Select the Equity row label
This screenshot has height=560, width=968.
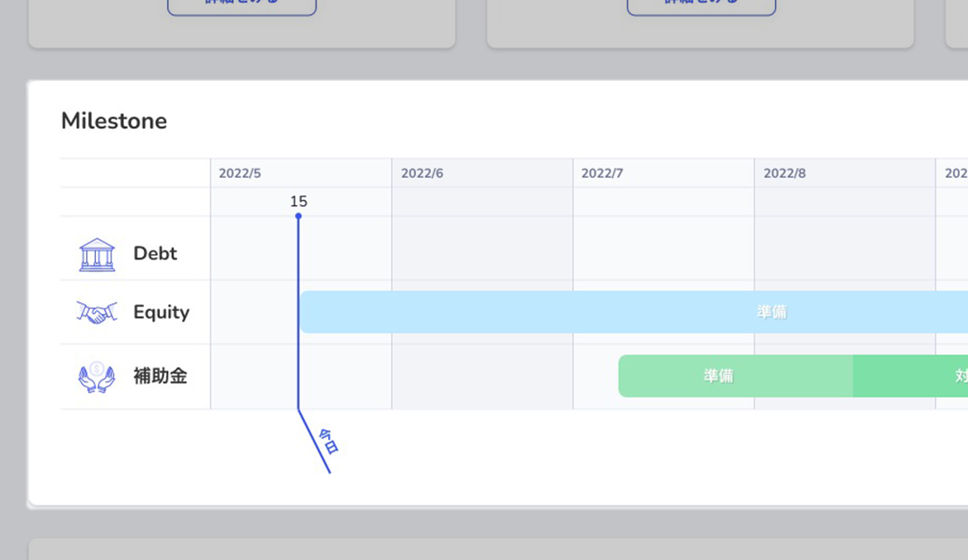(161, 312)
